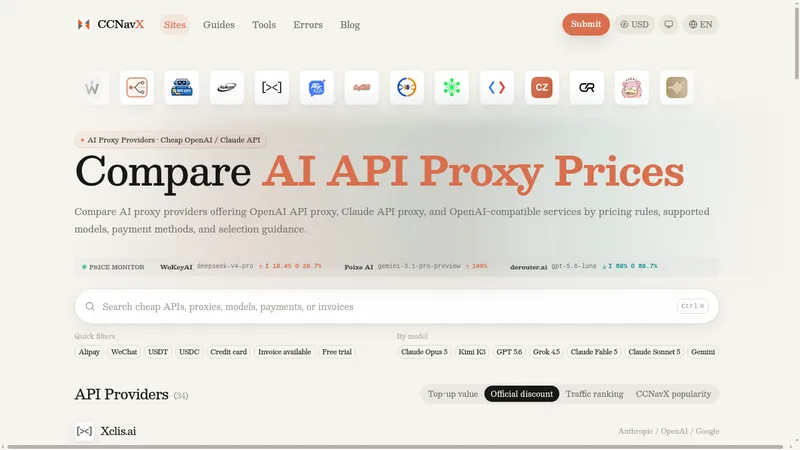This screenshot has height=450, width=800.
Task: Toggle the USDC quick filter
Action: [x=189, y=352]
